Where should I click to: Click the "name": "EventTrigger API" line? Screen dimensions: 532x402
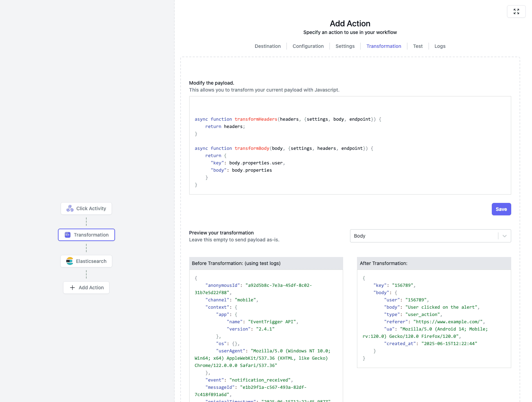tap(263, 322)
